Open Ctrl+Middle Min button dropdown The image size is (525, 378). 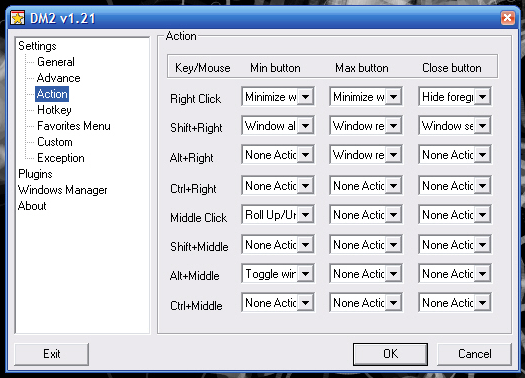pyautogui.click(x=305, y=303)
